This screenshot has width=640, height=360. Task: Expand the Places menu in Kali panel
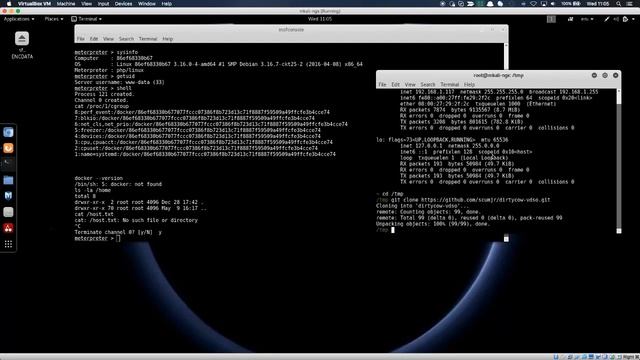pyautogui.click(x=53, y=19)
